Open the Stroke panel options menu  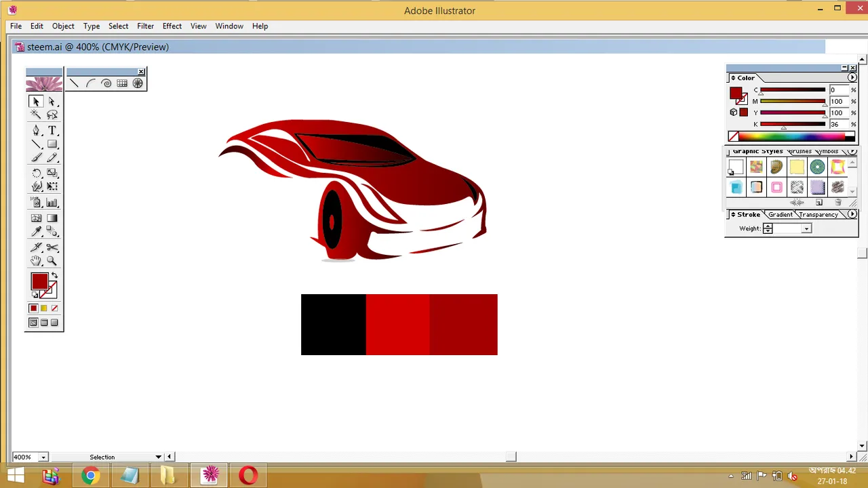(x=852, y=214)
